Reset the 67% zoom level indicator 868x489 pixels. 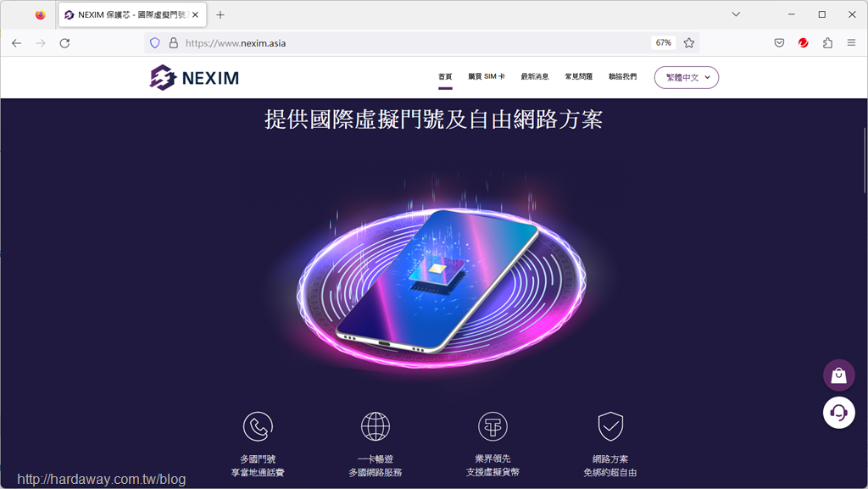pos(663,42)
